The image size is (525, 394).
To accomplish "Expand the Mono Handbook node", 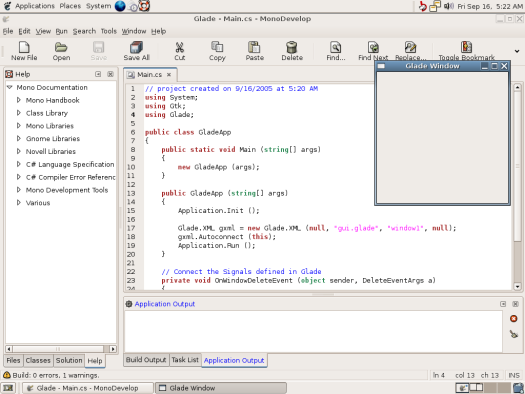I will [19, 100].
